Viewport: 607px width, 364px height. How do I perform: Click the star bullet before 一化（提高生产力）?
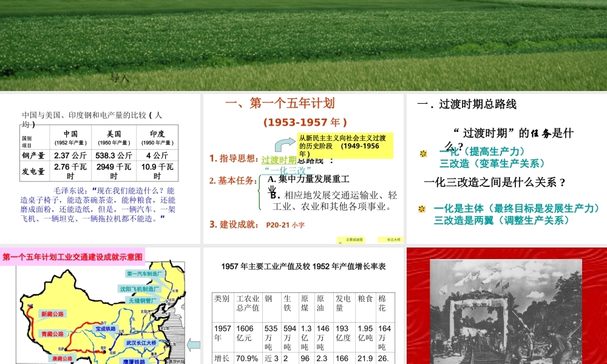pyautogui.click(x=424, y=153)
